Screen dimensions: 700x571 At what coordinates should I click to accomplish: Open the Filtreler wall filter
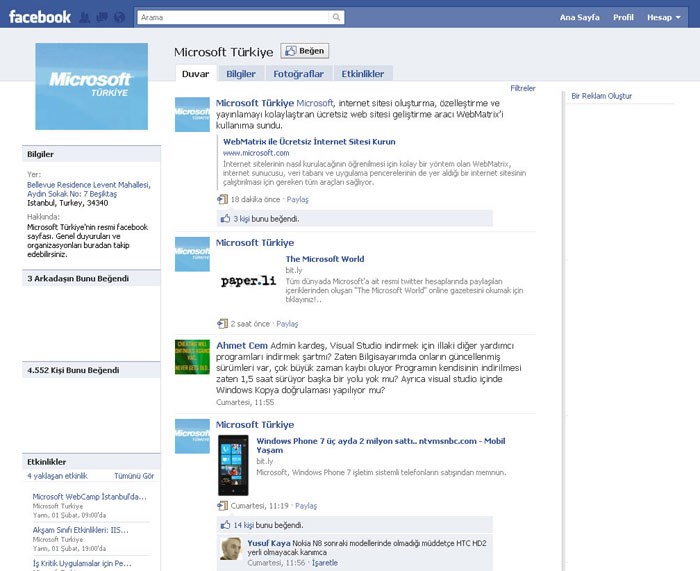tap(522, 88)
